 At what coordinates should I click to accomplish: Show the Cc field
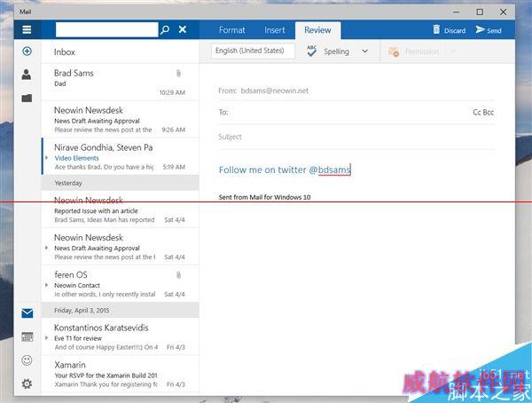[476, 112]
